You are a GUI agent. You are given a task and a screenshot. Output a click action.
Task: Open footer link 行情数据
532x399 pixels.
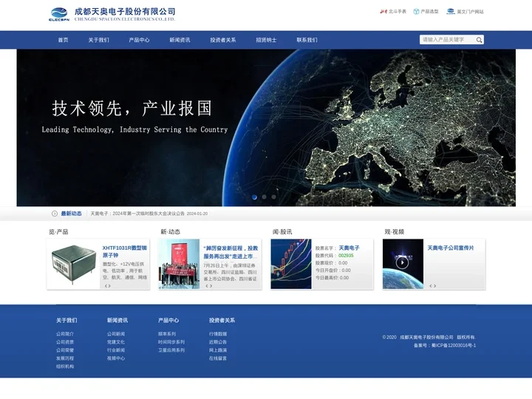[217, 334]
